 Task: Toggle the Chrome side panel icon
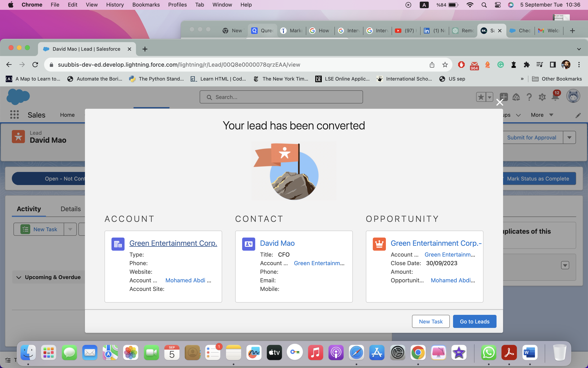(x=553, y=64)
